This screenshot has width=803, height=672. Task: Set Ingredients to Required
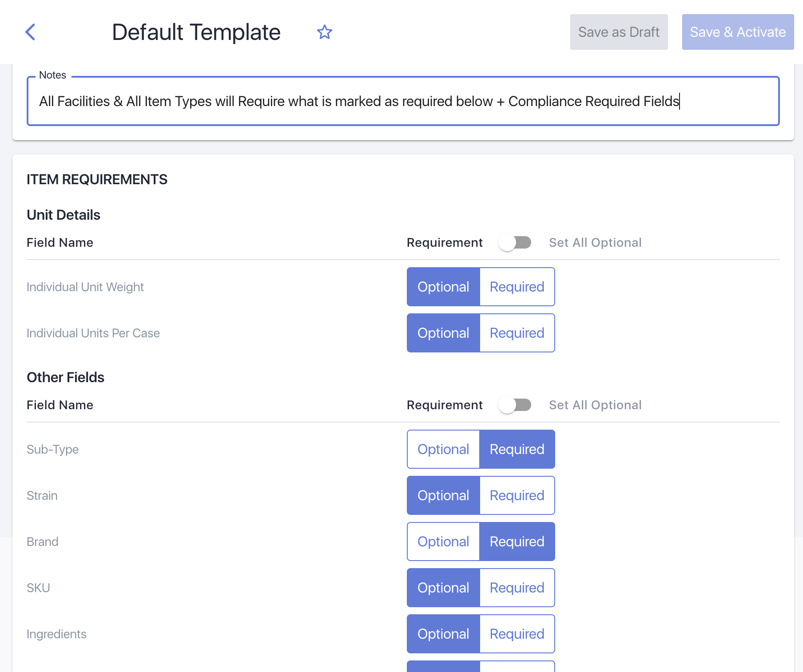(517, 634)
